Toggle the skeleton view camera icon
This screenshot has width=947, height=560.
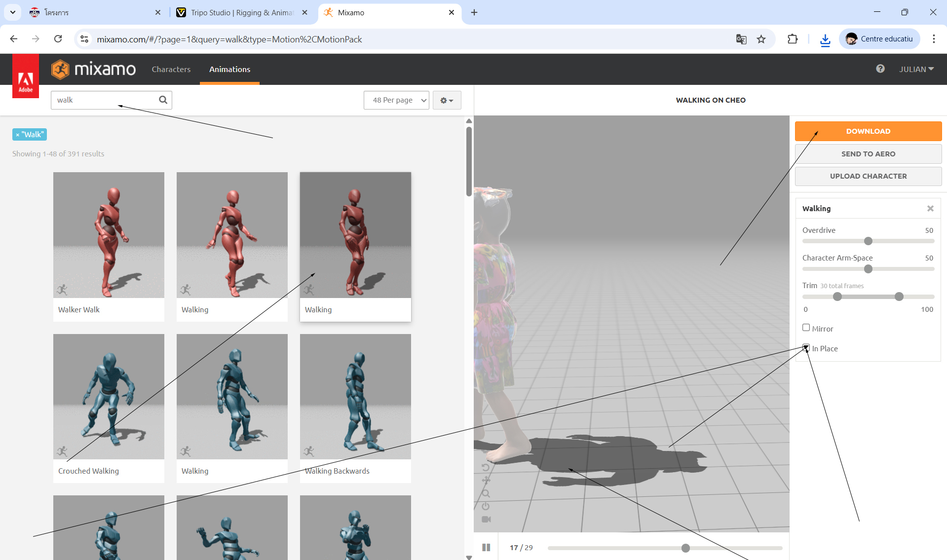point(486,519)
